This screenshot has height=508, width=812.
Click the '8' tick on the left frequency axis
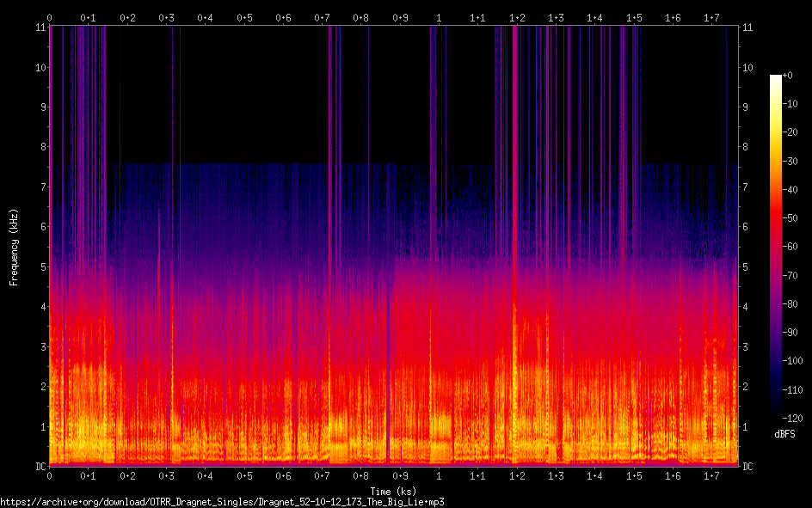tap(43, 147)
